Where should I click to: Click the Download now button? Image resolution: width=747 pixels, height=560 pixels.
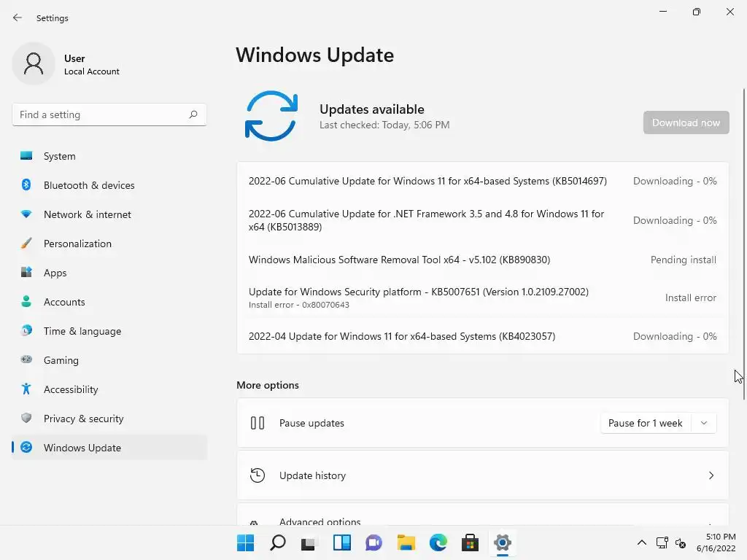coord(686,122)
